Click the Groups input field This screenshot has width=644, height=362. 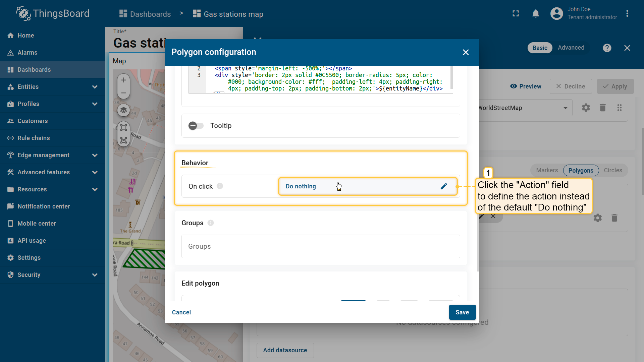320,246
